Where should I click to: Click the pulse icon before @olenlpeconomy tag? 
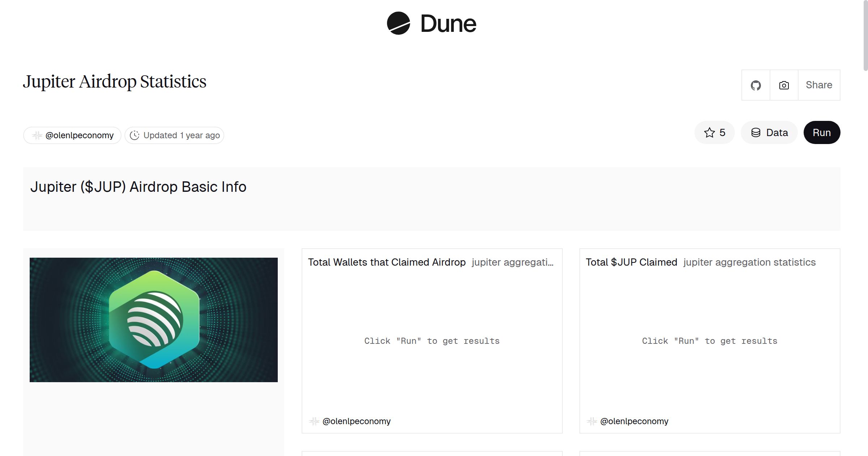point(37,135)
